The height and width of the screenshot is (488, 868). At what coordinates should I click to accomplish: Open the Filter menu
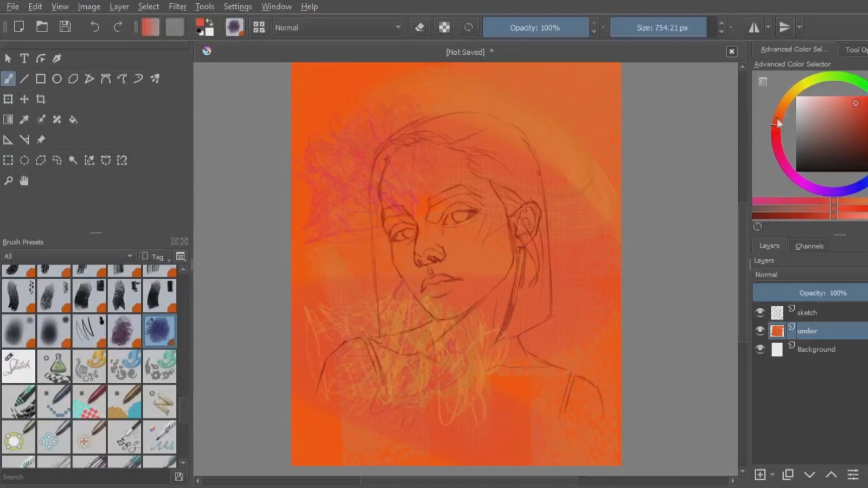(x=177, y=7)
